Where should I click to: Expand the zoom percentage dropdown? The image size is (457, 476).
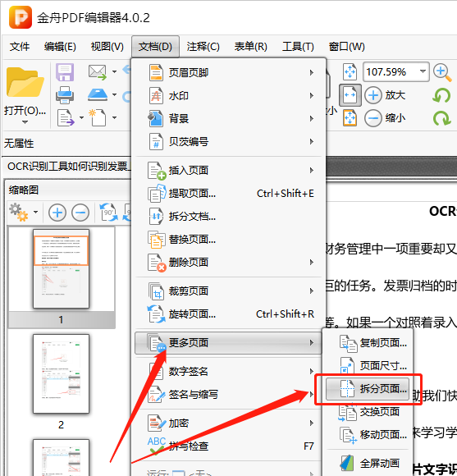tap(423, 71)
